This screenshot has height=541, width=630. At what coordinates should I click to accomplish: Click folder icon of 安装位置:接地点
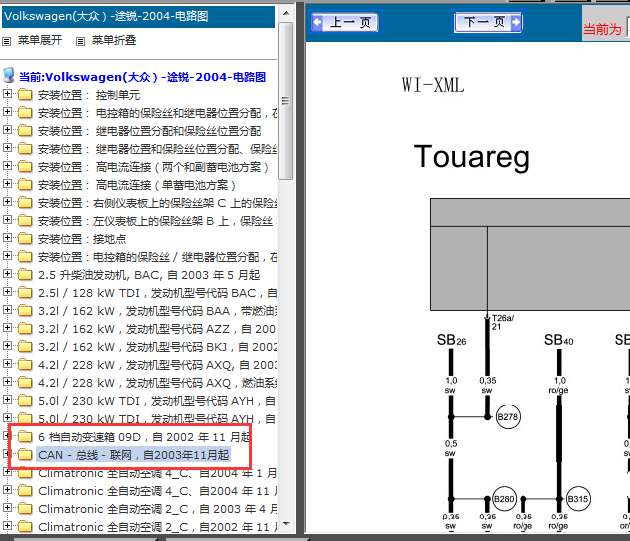pyautogui.click(x=25, y=239)
